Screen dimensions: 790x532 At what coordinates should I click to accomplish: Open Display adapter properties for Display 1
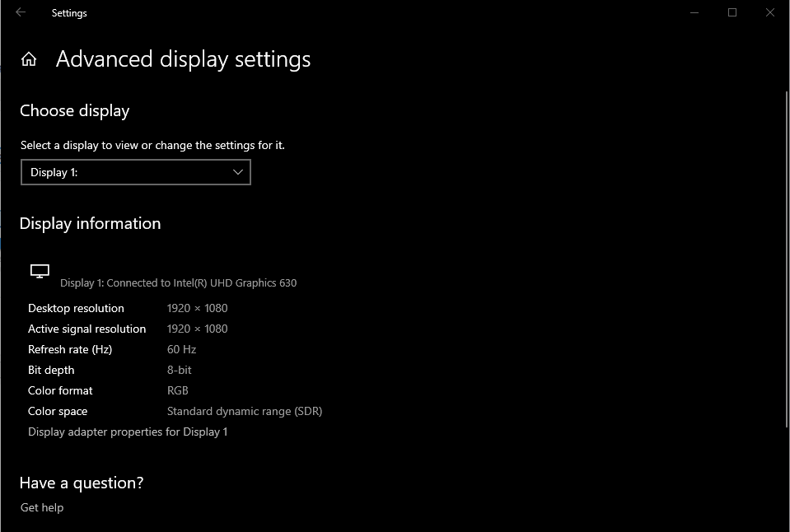[128, 432]
